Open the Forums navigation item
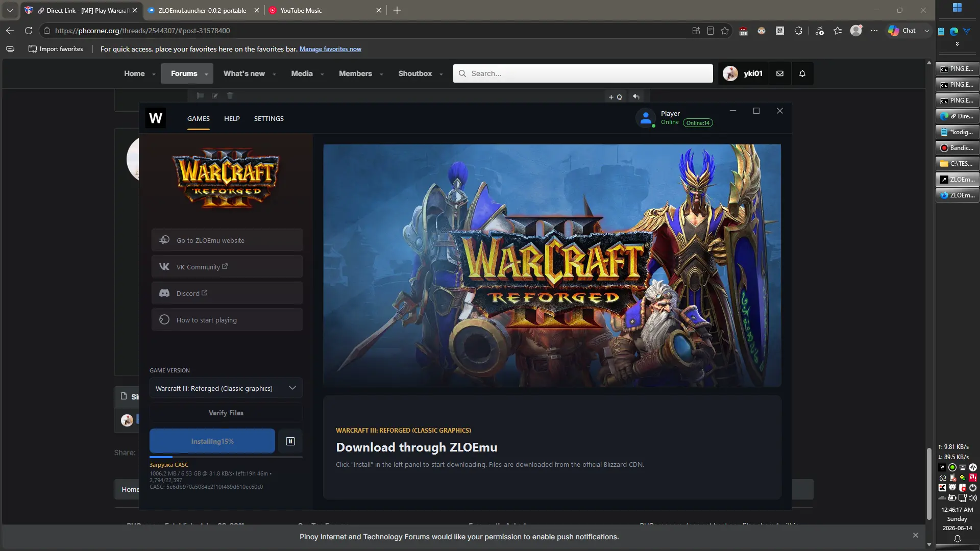The image size is (980, 551). pos(184,73)
